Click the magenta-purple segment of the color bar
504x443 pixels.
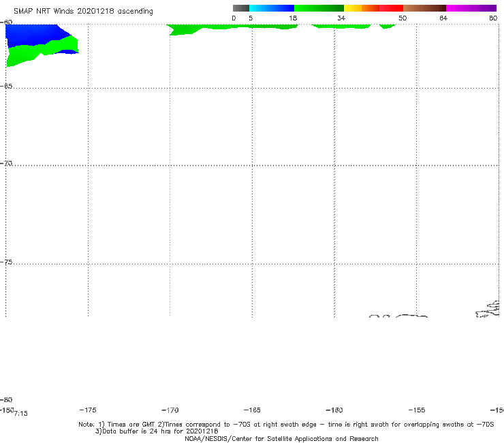point(471,8)
